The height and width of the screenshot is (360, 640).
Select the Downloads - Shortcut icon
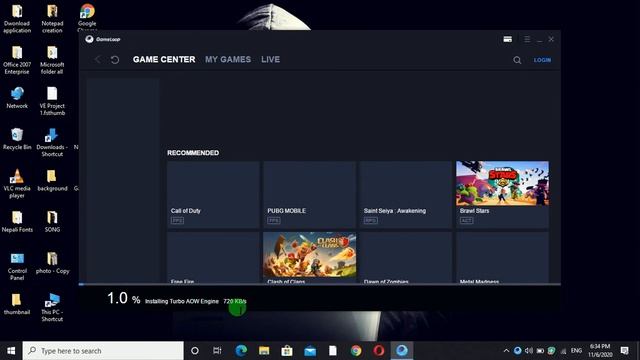point(52,142)
